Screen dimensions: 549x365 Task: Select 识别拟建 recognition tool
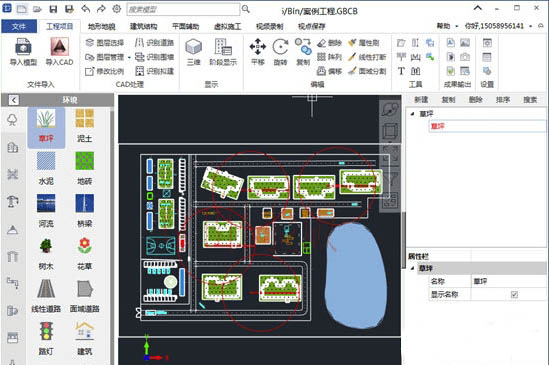[x=154, y=71]
